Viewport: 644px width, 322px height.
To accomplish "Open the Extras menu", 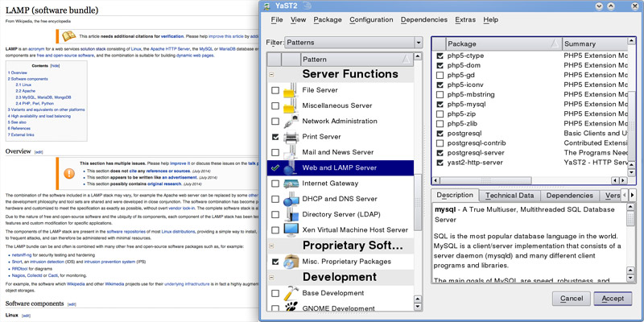I will (465, 19).
